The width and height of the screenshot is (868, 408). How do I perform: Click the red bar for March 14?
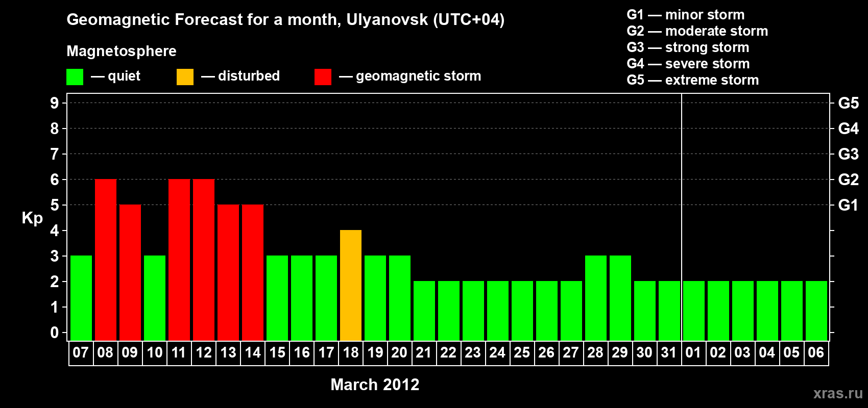[x=253, y=272]
